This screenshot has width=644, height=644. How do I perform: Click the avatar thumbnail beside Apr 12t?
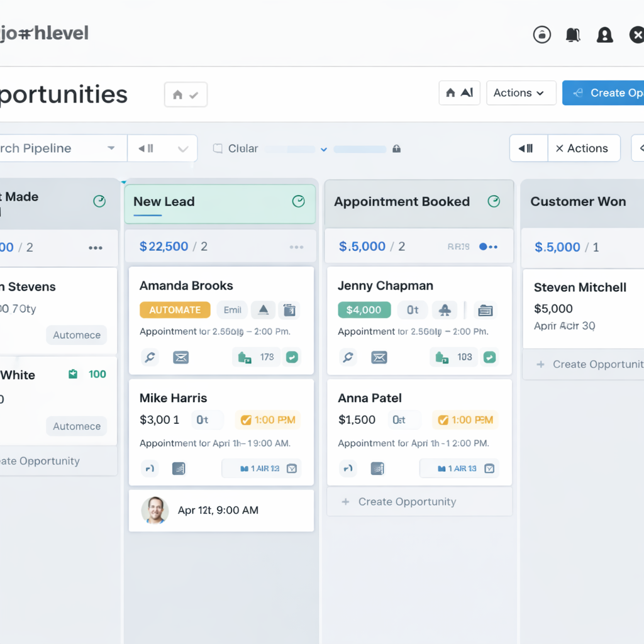155,510
